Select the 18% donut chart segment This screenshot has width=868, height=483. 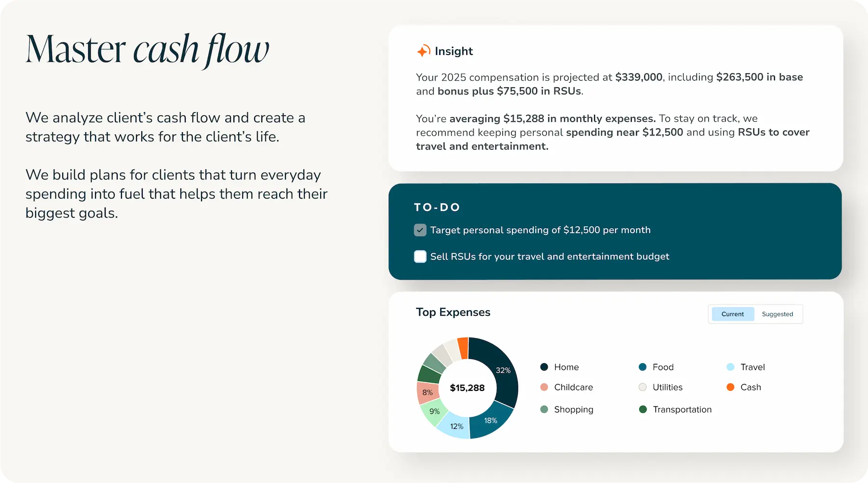pyautogui.click(x=491, y=420)
